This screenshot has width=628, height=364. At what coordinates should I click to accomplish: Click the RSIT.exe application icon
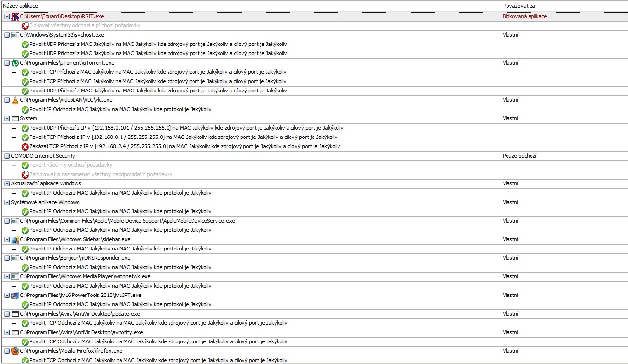point(15,16)
